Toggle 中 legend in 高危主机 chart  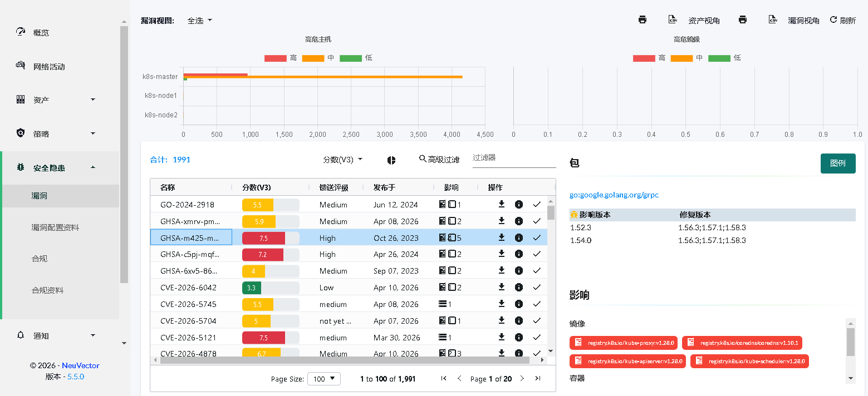coord(318,58)
